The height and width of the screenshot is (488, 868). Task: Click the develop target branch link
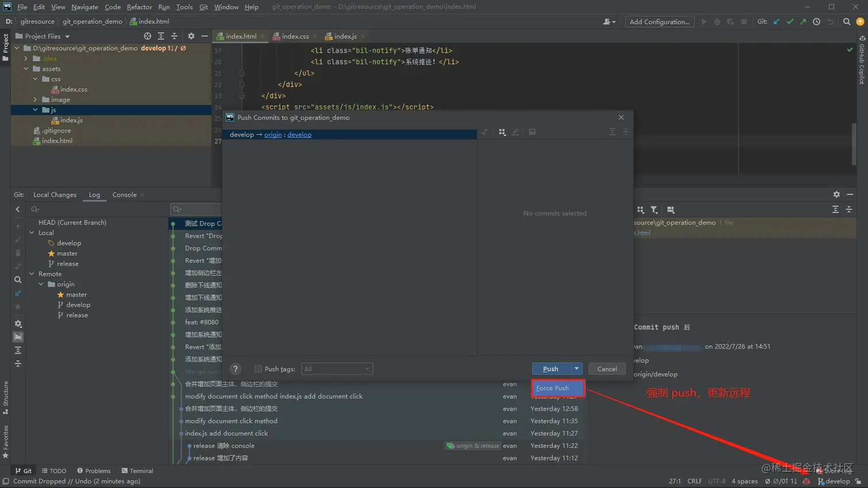point(300,135)
